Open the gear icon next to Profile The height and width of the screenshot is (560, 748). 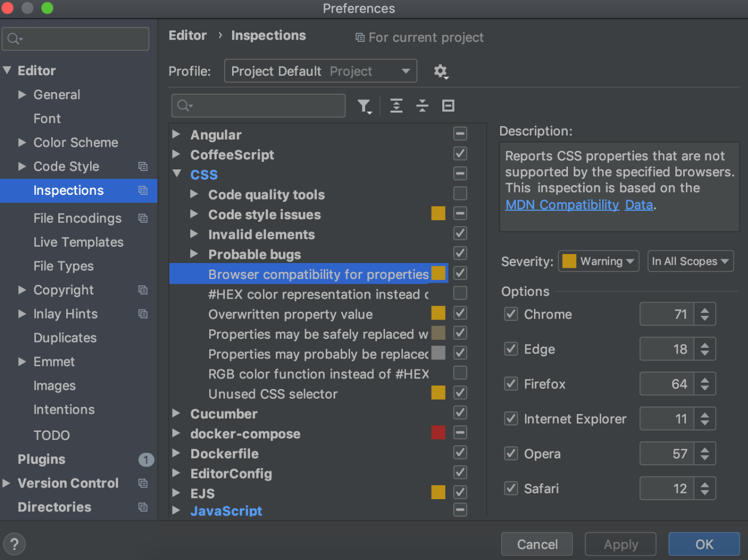[441, 71]
